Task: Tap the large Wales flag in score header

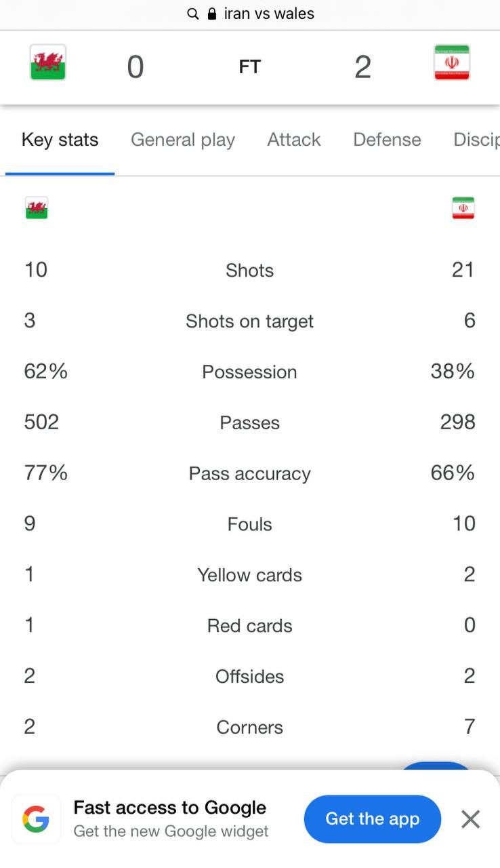Action: point(47,62)
